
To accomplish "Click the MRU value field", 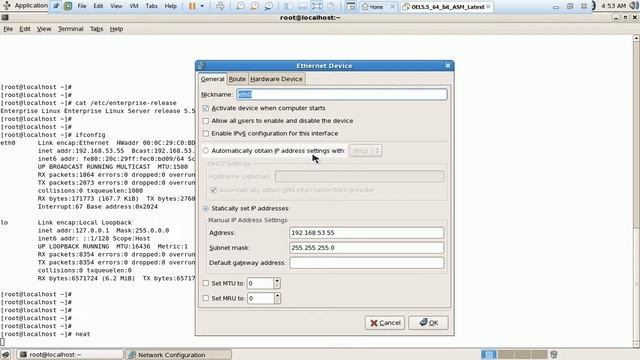I will tap(260, 298).
